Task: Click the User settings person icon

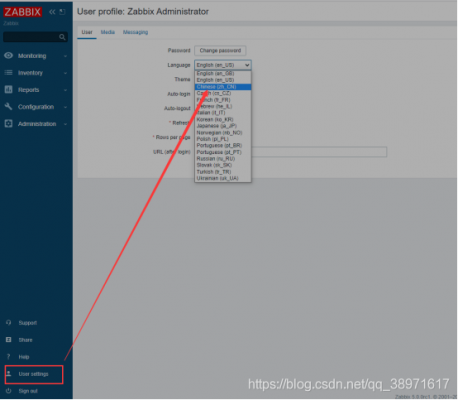Action: [9, 373]
